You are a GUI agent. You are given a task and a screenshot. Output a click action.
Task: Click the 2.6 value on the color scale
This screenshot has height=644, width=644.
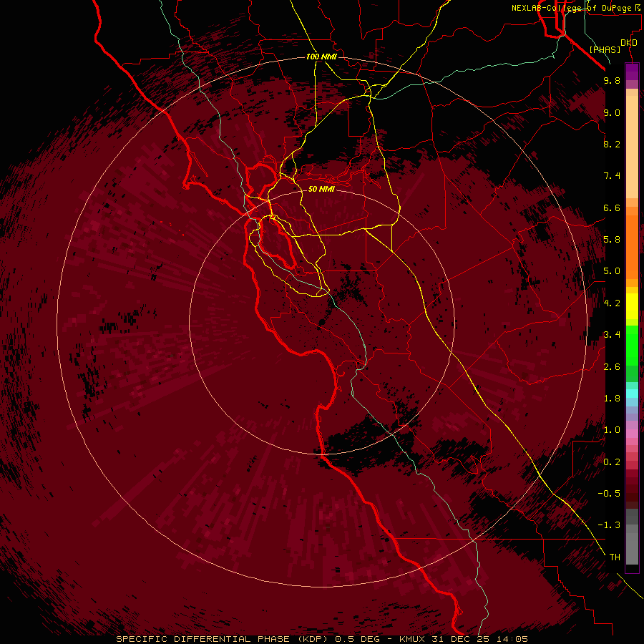tap(612, 367)
